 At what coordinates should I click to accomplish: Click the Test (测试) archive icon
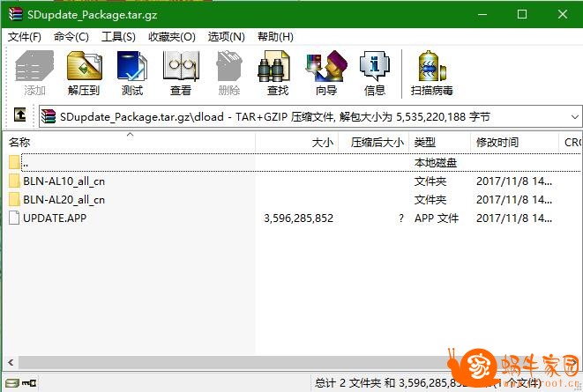click(x=132, y=66)
